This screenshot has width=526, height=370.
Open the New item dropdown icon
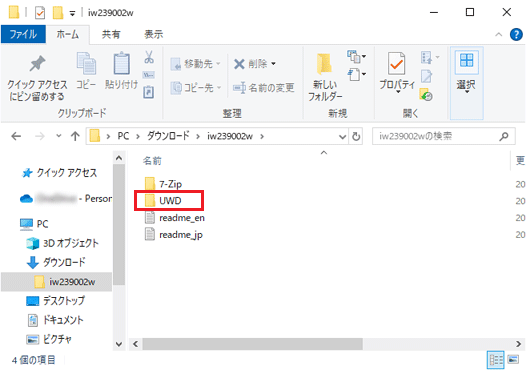pos(357,57)
